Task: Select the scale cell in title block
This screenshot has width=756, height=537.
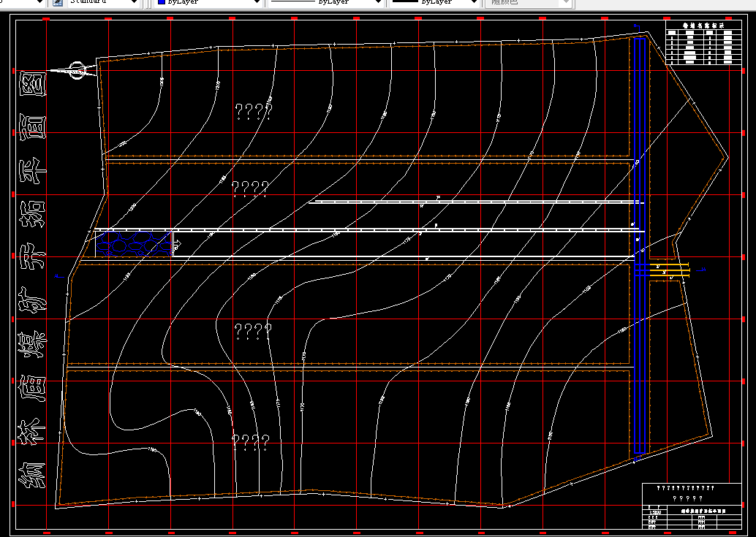Action: [655, 514]
